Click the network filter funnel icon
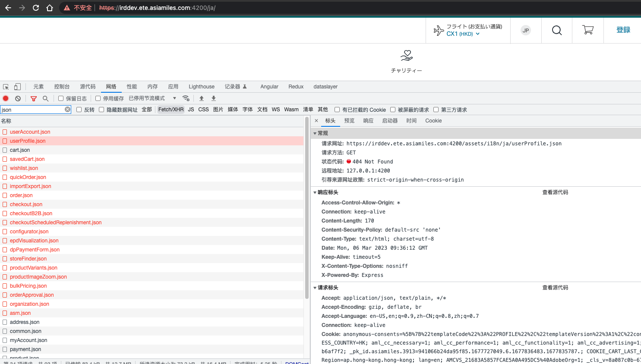Image resolution: width=641 pixels, height=364 pixels. 33,98
